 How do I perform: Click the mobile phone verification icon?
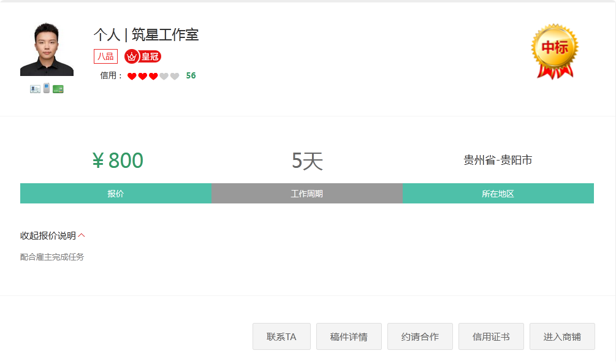coord(46,88)
